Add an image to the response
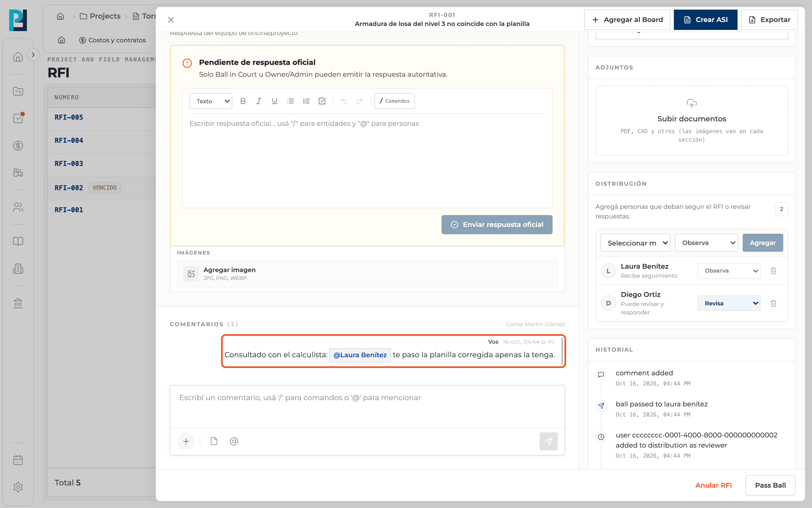This screenshot has width=812, height=508. click(x=367, y=273)
